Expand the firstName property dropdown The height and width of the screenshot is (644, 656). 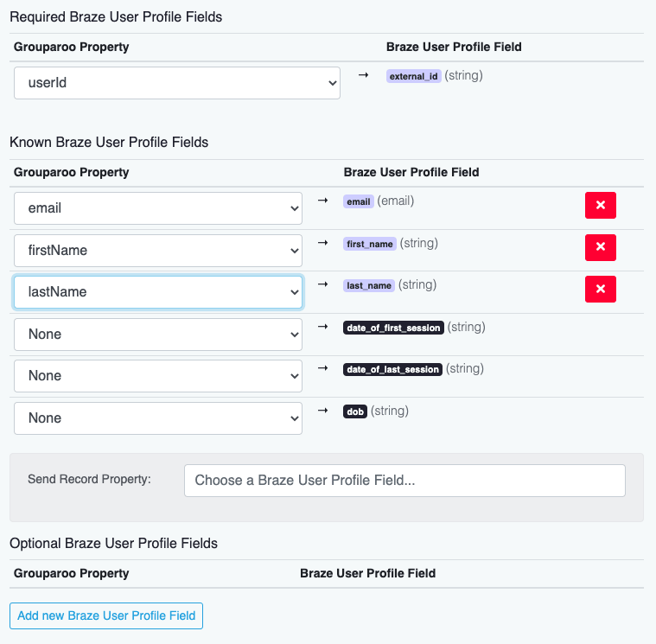(x=158, y=251)
